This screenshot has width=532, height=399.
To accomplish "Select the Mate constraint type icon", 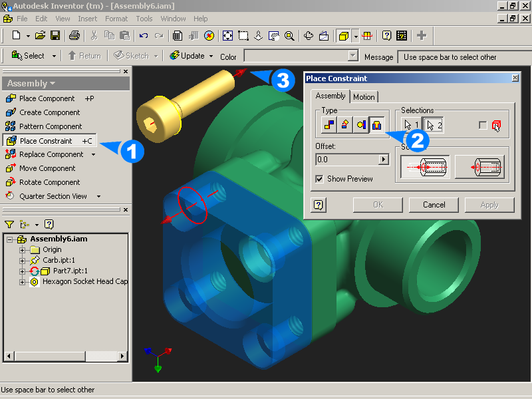I will (x=329, y=124).
